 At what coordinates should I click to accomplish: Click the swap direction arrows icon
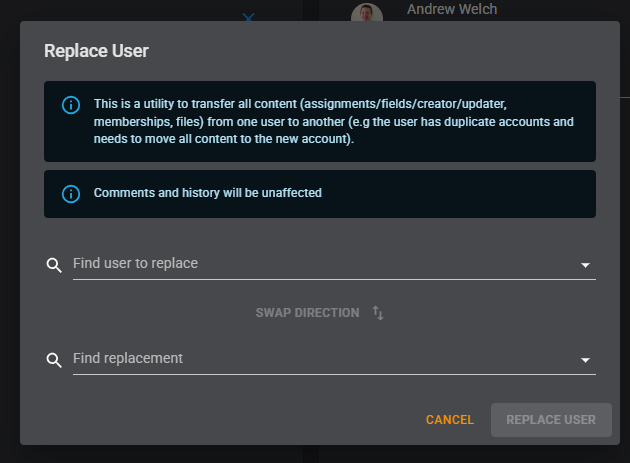point(378,313)
